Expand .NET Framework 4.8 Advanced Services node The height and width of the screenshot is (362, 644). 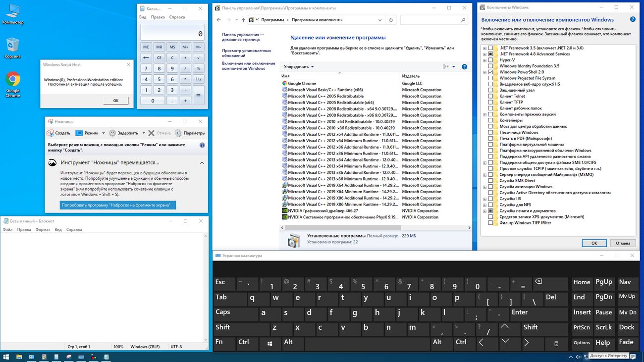[484, 54]
